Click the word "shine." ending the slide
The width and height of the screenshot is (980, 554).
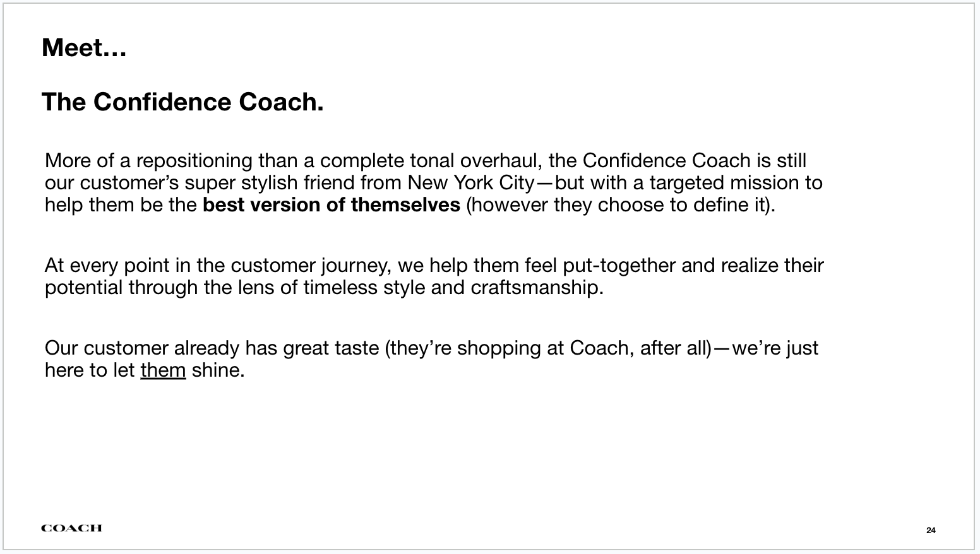pyautogui.click(x=218, y=370)
